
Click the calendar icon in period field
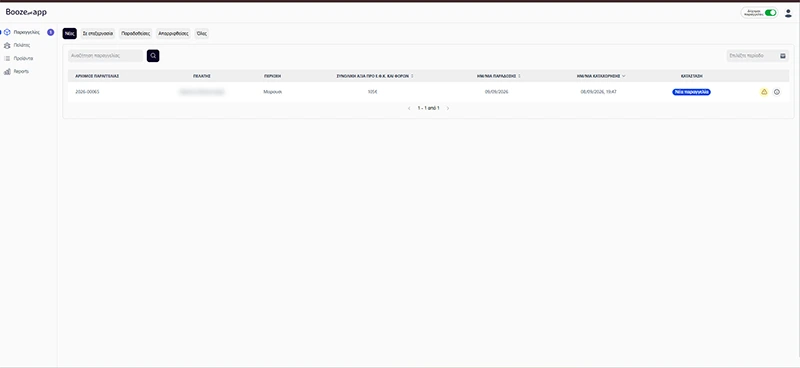coord(783,56)
